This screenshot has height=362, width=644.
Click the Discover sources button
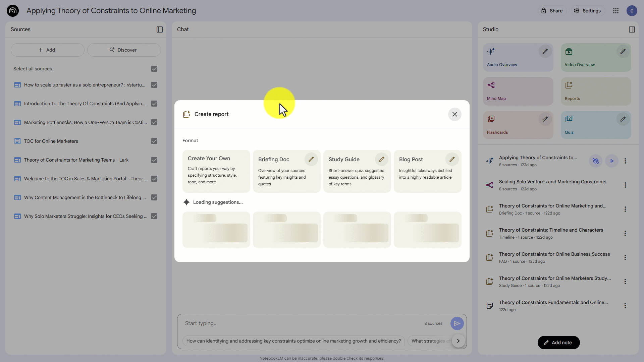click(x=124, y=50)
